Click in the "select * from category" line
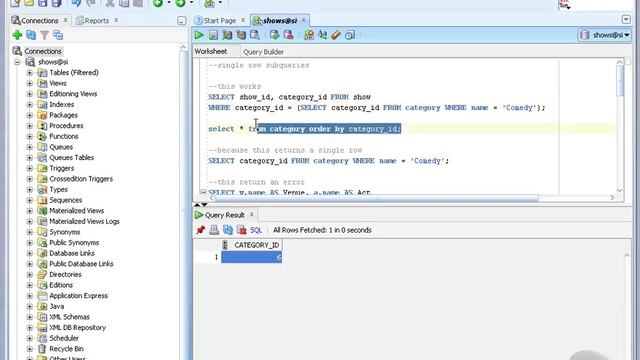 [304, 129]
